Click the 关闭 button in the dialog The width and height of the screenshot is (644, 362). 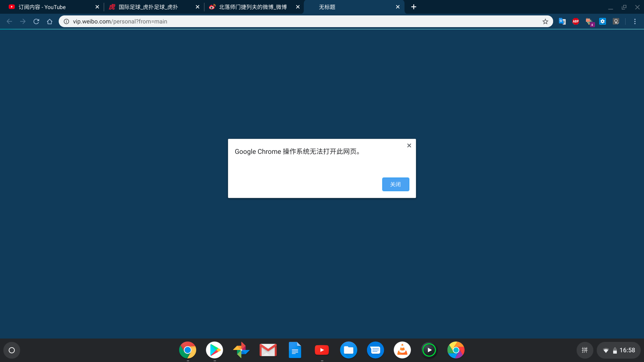click(395, 184)
